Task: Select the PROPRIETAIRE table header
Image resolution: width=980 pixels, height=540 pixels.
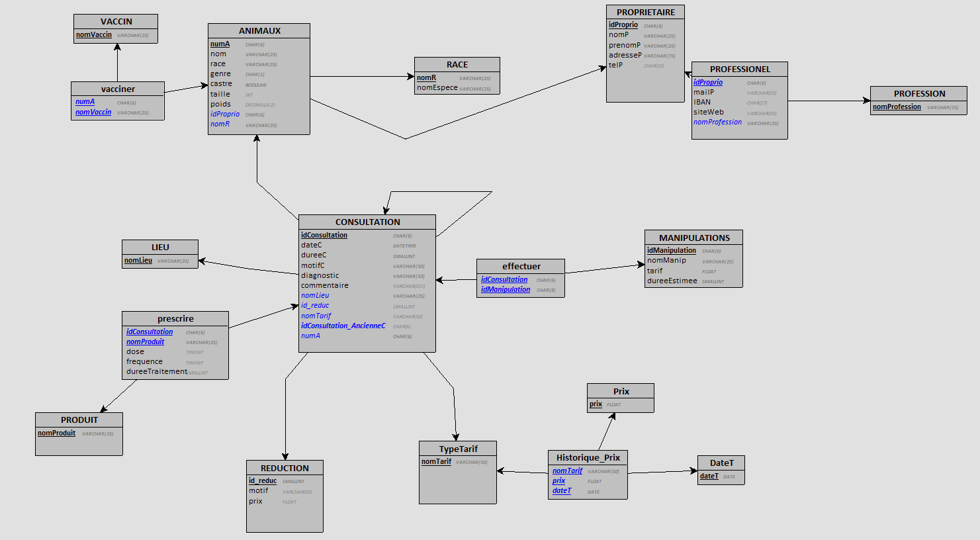Action: 645,13
